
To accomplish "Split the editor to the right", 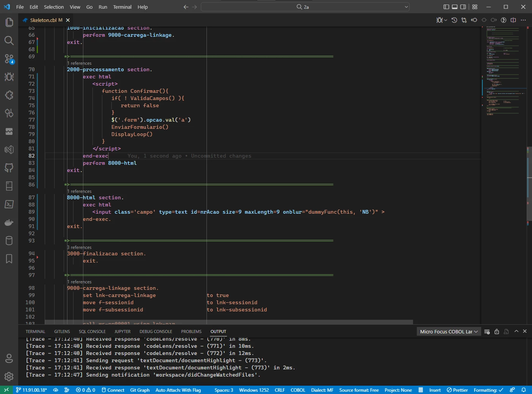I will 513,20.
